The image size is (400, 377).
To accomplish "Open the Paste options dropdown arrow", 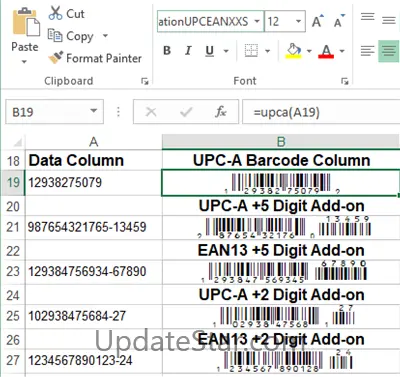I will coord(24,62).
